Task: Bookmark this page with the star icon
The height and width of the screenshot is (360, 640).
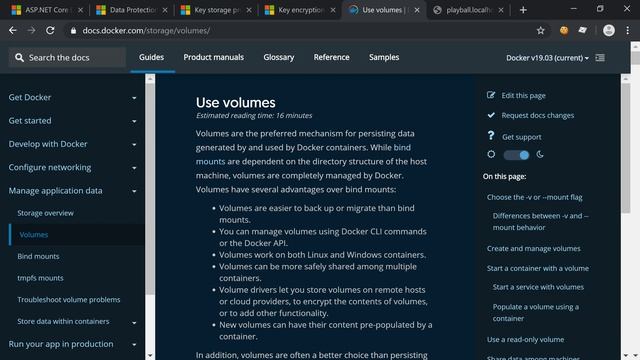Action: [540, 31]
